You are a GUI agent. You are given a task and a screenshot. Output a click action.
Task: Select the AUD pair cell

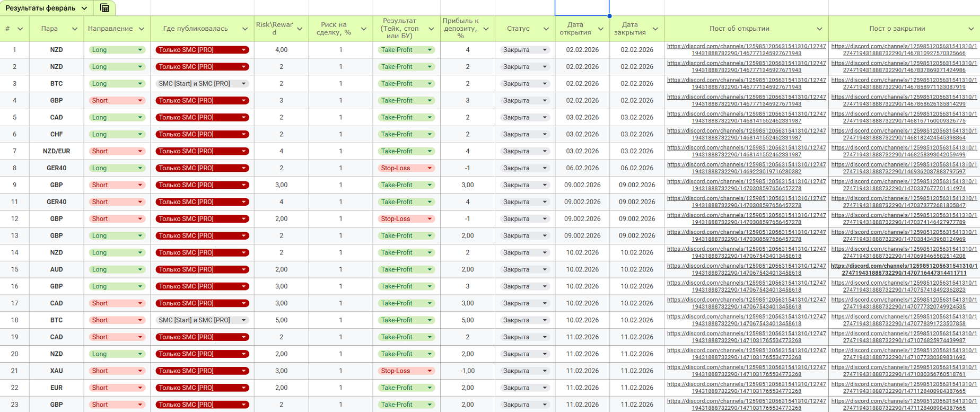pos(56,269)
